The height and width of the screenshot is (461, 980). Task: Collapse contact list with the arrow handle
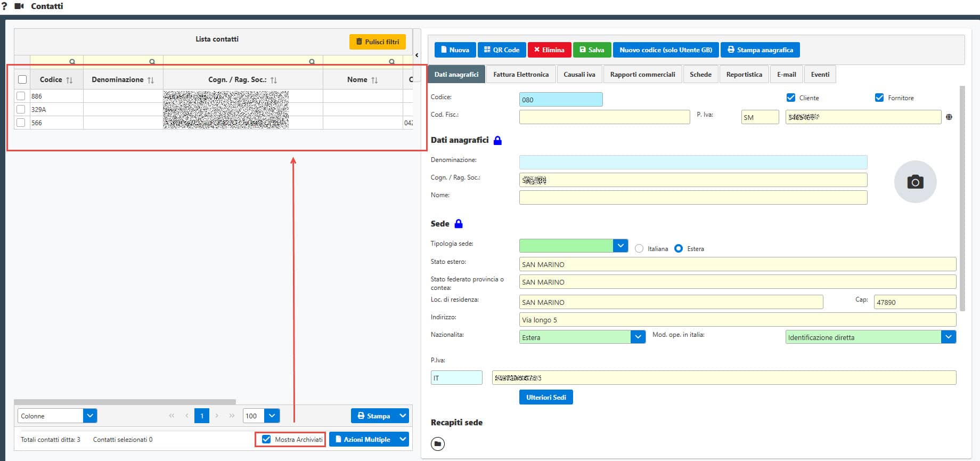click(416, 55)
